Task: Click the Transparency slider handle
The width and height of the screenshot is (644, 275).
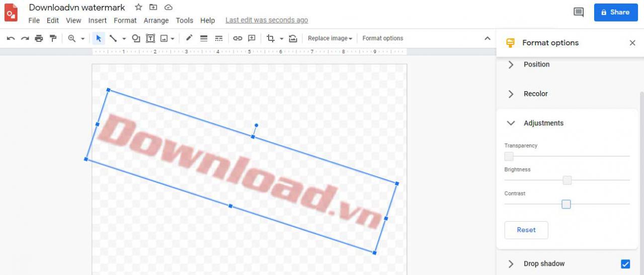Action: [509, 156]
